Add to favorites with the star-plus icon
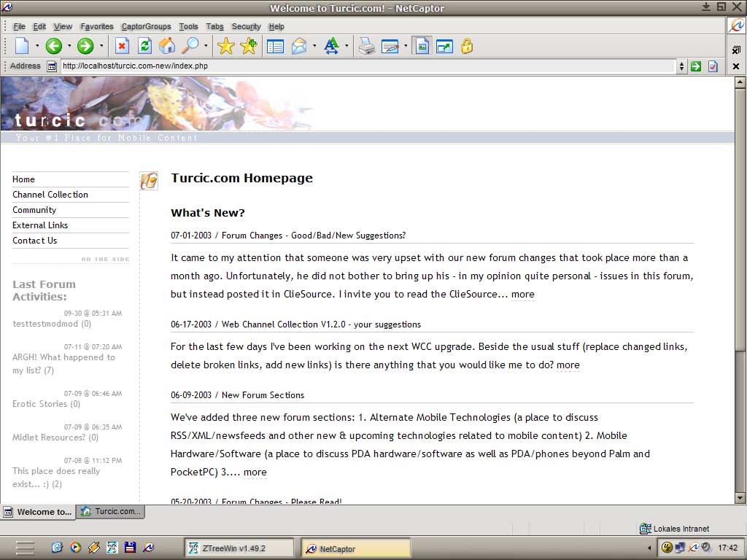 click(x=249, y=46)
